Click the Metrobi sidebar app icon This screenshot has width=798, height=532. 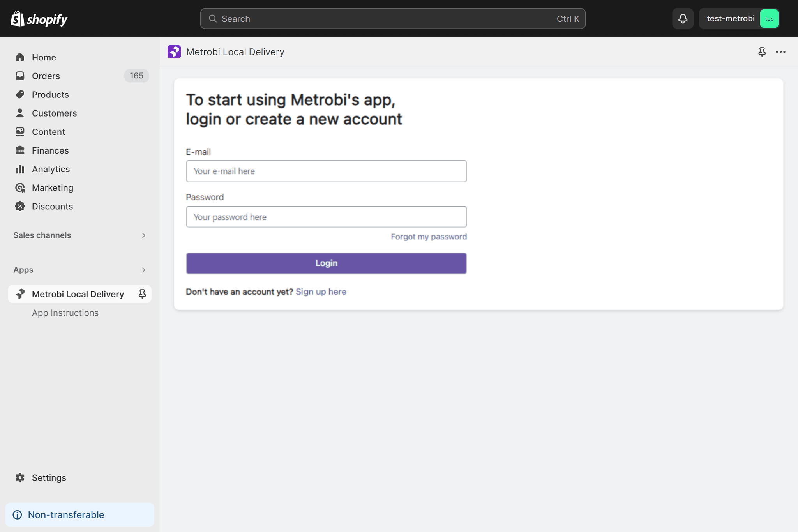(x=20, y=294)
